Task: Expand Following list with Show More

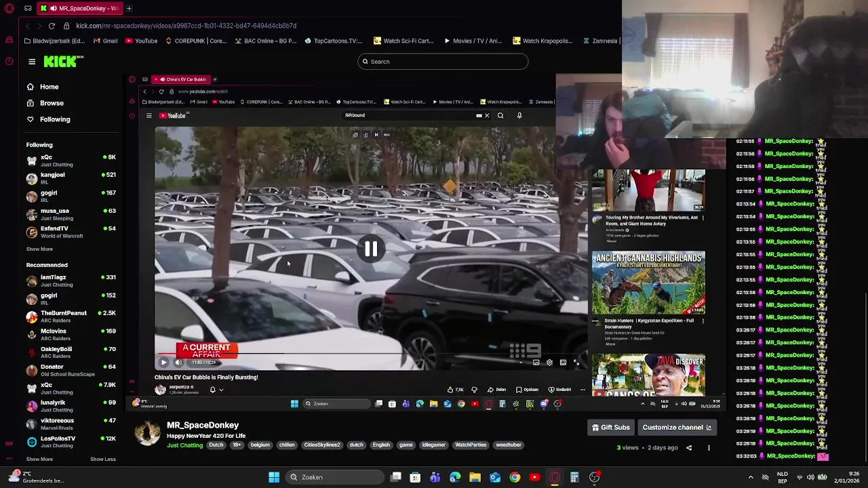Action: 39,249
